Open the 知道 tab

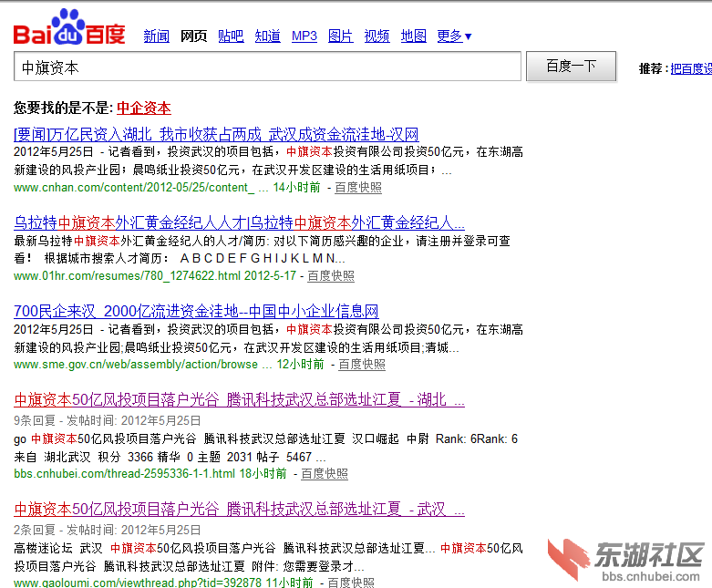click(267, 36)
